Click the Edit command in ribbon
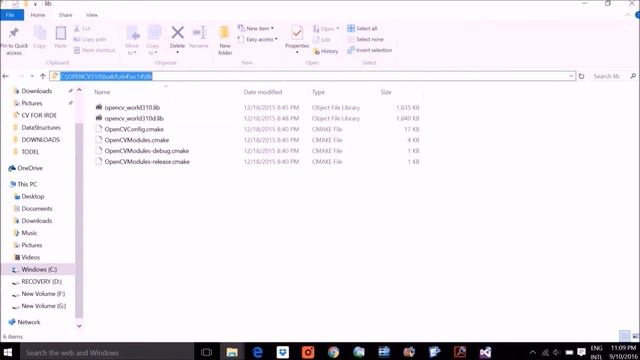Image resolution: width=640 pixels, height=360 pixels. pyautogui.click(x=321, y=40)
